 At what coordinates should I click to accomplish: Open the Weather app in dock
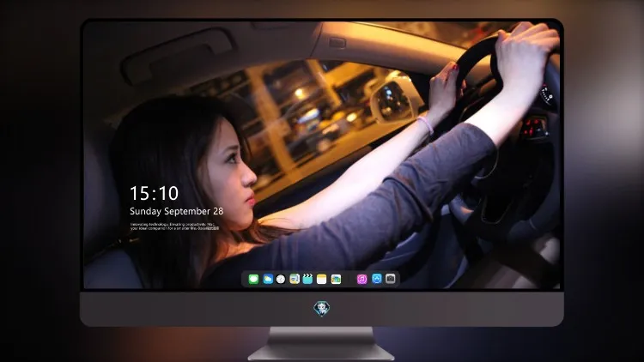(x=268, y=279)
